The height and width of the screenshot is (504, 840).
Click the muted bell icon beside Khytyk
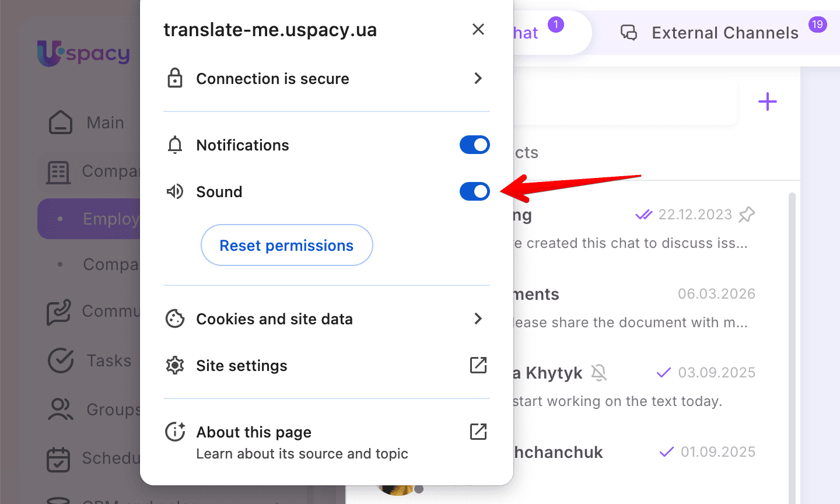pyautogui.click(x=599, y=373)
